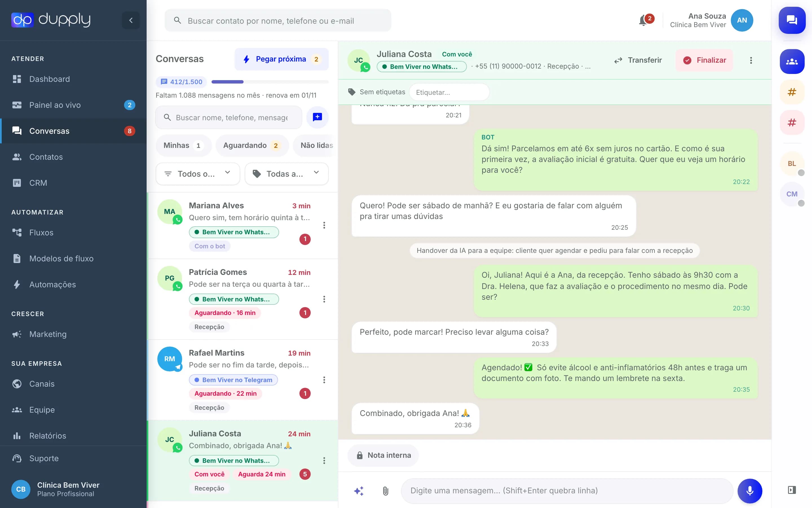
Task: Open Rafael Martins conversation
Action: click(x=242, y=380)
